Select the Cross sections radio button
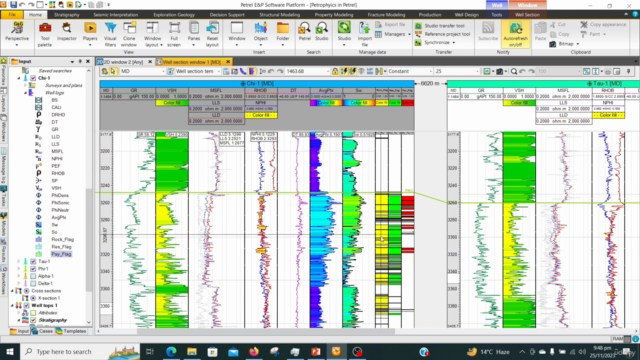The image size is (640, 360). click(27, 291)
